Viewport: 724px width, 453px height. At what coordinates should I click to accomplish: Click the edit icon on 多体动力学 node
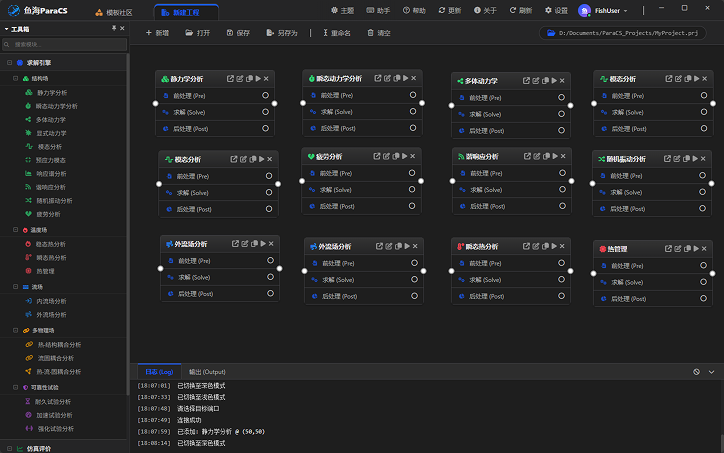(535, 80)
